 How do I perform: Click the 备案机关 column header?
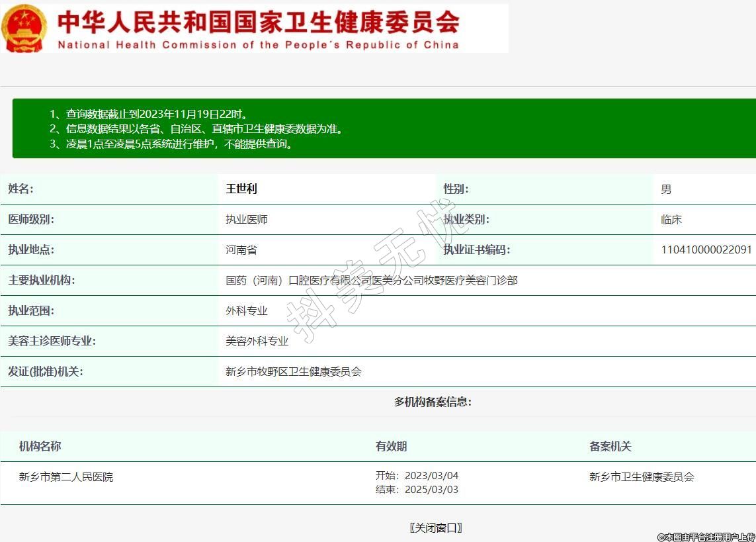pyautogui.click(x=610, y=446)
